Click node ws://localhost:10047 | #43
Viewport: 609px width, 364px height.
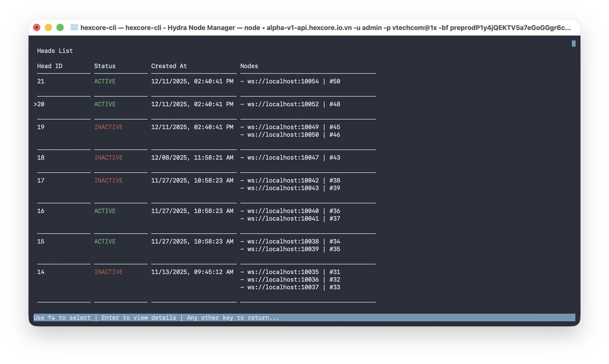click(290, 158)
